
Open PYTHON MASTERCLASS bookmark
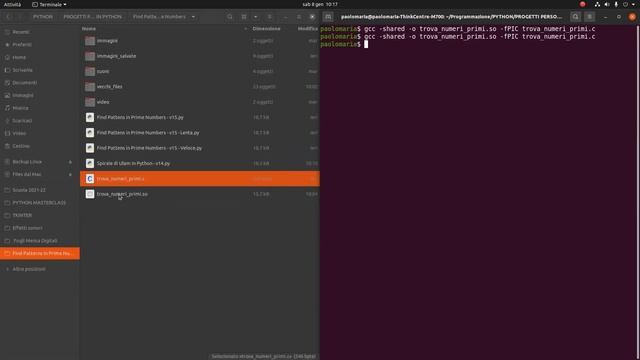pos(40,202)
